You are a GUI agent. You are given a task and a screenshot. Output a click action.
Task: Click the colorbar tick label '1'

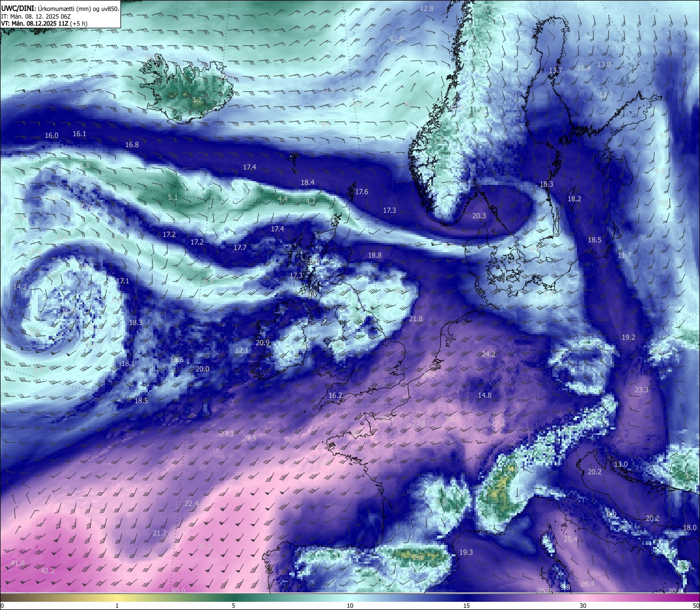pyautogui.click(x=117, y=606)
